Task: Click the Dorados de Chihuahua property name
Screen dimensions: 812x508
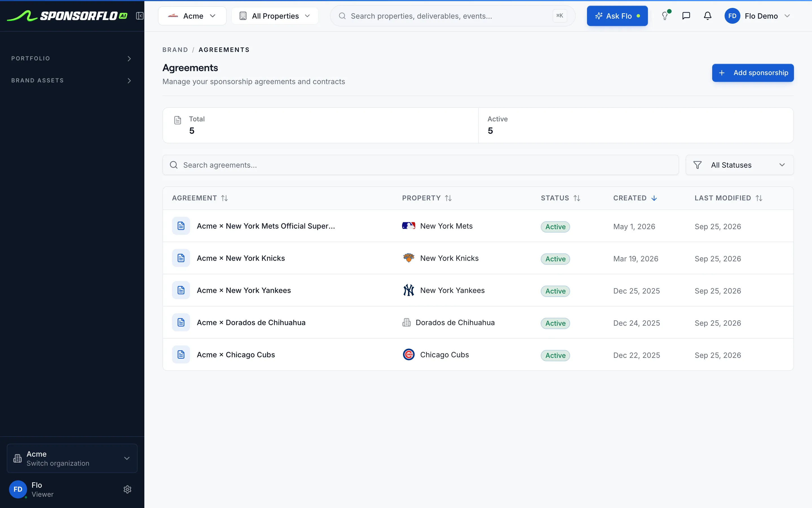Action: 455,323
